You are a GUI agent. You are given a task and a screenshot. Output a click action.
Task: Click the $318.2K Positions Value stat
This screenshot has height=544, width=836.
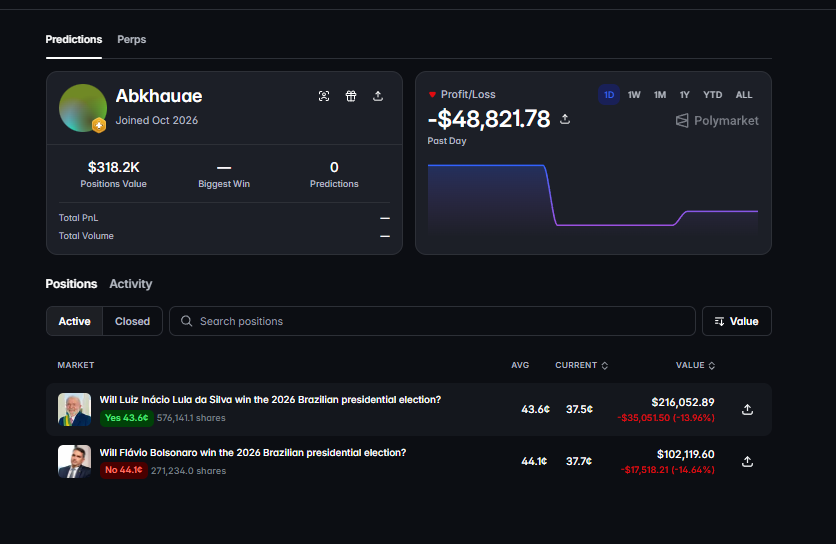point(114,174)
